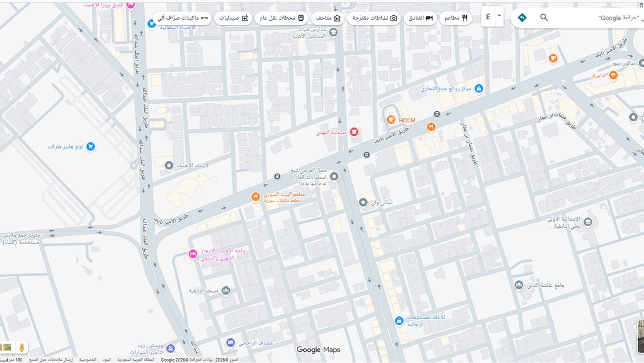Screen dimensions: 644x363
Task: Activate the Street View pegman
Action: pos(22,347)
